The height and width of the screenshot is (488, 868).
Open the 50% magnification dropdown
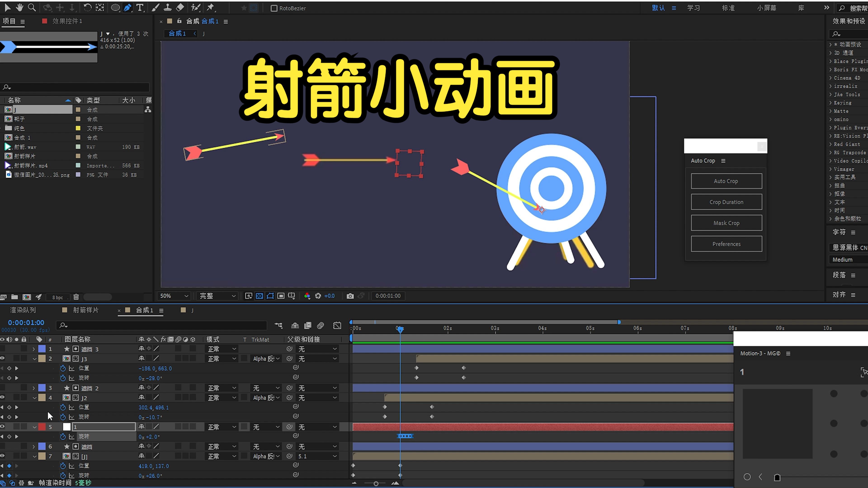point(174,296)
